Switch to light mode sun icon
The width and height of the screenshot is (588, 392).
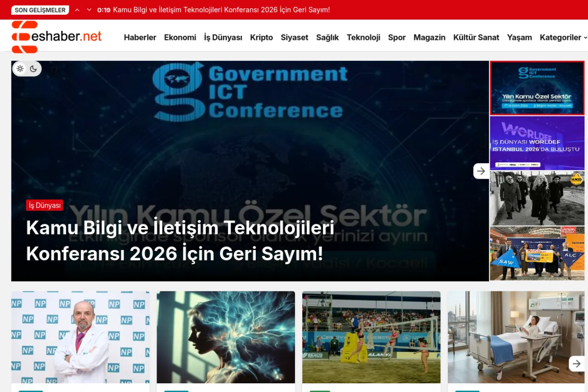pyautogui.click(x=20, y=69)
